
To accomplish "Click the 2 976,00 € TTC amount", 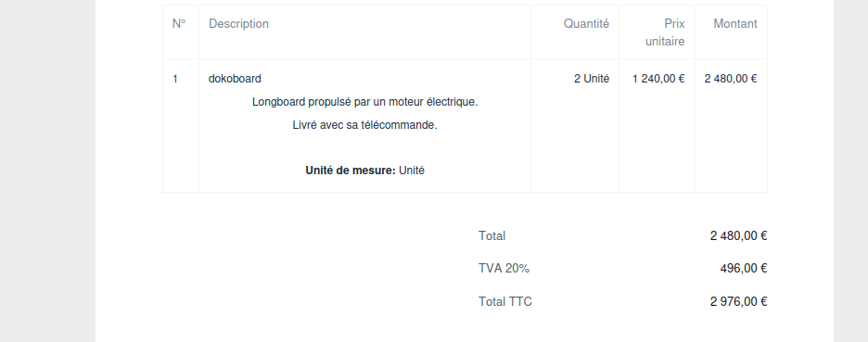I will point(738,301).
